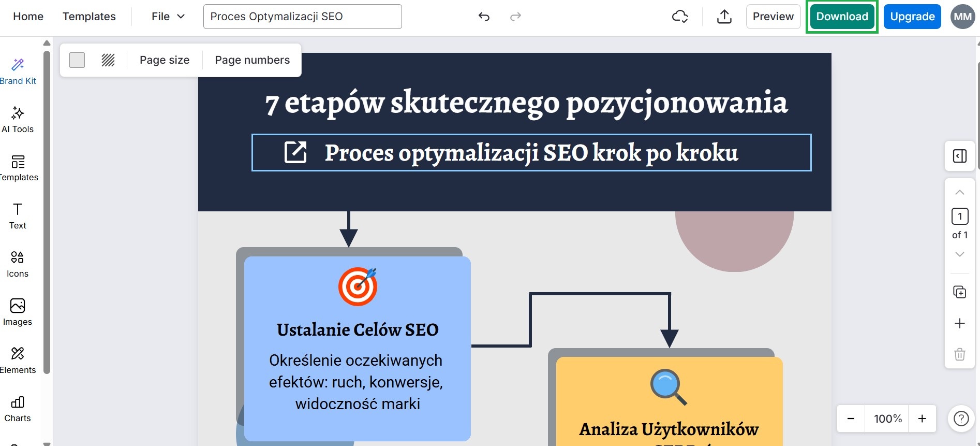The height and width of the screenshot is (446, 980).
Task: Open the page background color swatch
Action: [77, 60]
